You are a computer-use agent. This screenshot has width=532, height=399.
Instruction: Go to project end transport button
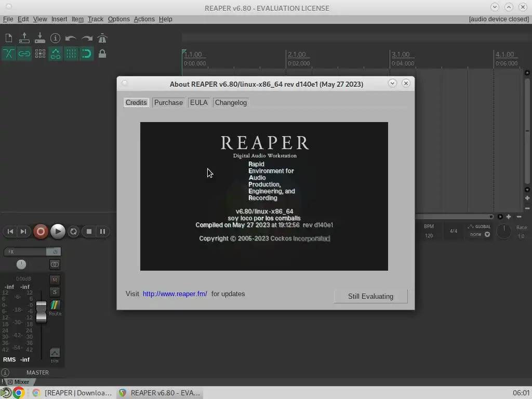(x=23, y=231)
